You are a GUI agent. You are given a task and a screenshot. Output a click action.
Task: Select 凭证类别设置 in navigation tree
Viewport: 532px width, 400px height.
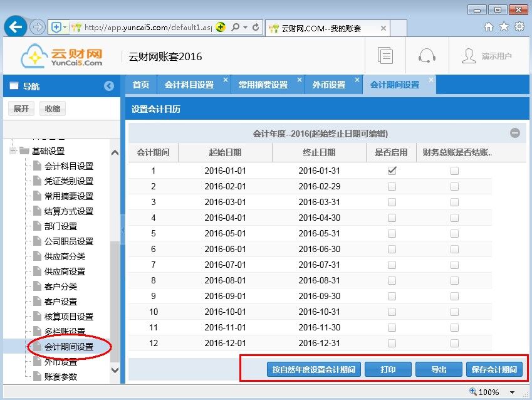coord(68,181)
